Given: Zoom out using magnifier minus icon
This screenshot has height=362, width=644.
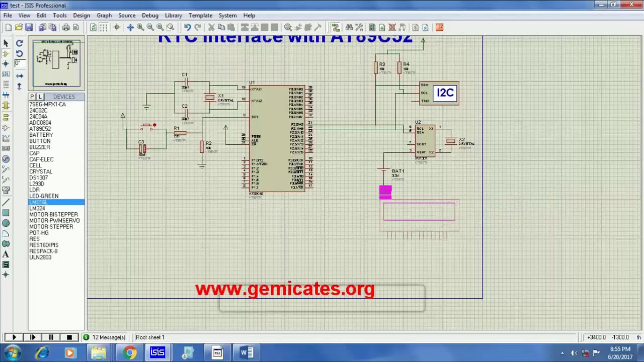Looking at the screenshot, I should [x=150, y=27].
